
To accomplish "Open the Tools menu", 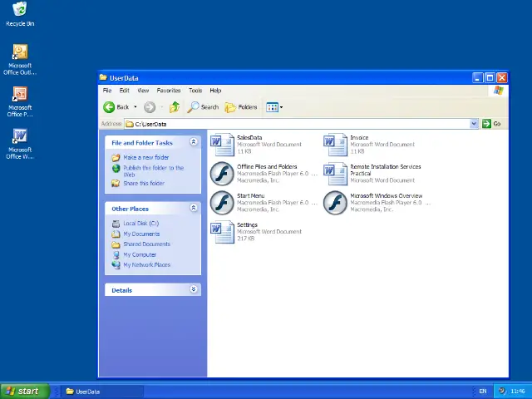I will (x=195, y=90).
